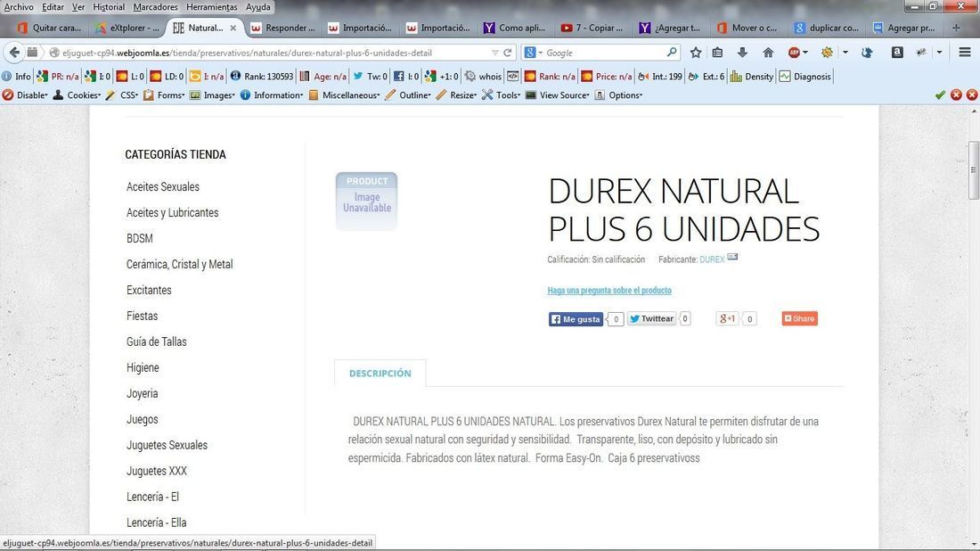980x551 pixels.
Task: Switch to the eXtplorer tab
Action: click(x=128, y=29)
